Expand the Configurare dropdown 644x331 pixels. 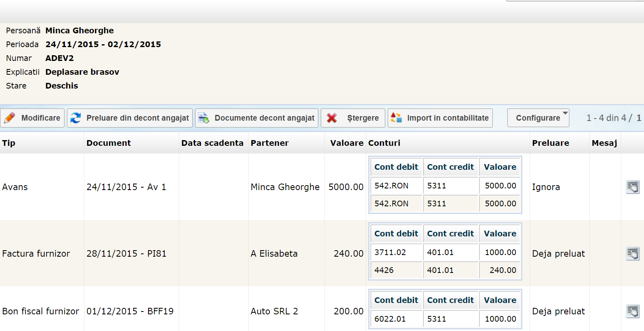[x=538, y=118]
